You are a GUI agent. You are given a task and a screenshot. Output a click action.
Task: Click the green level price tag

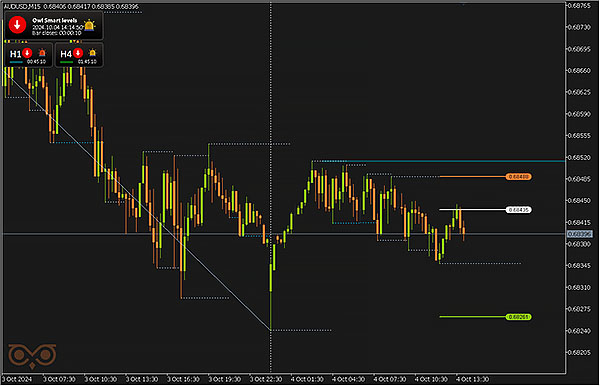(518, 317)
